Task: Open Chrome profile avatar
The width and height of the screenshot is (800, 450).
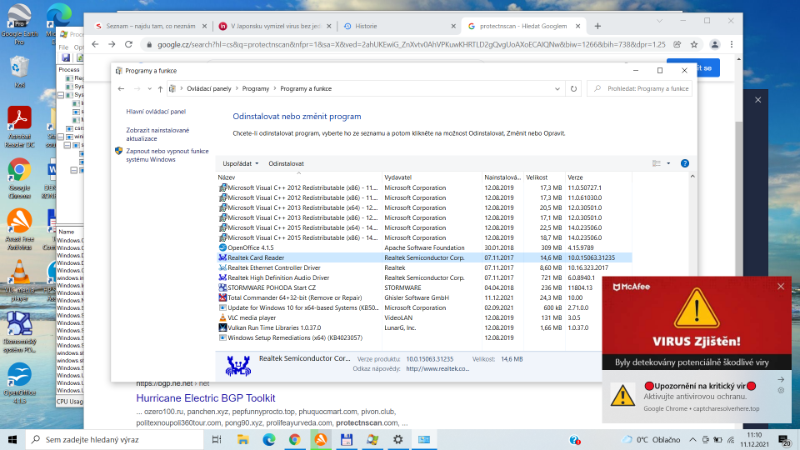Action: [715, 44]
